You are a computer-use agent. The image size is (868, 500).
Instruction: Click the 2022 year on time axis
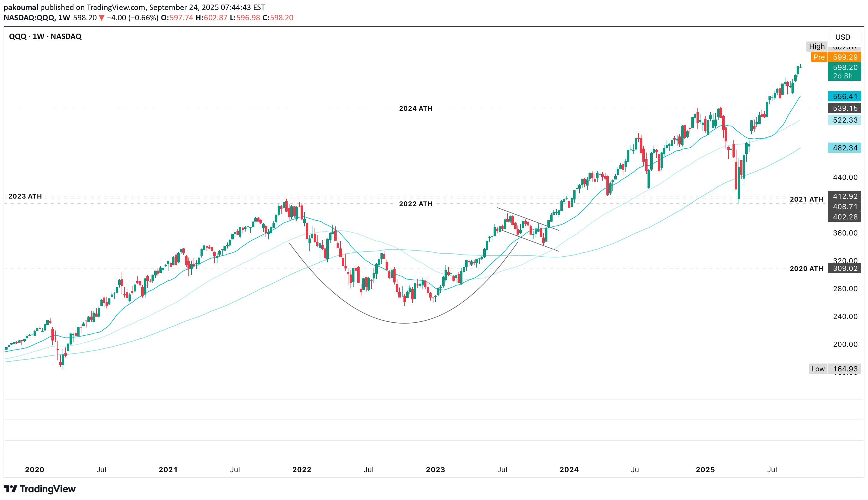(302, 470)
